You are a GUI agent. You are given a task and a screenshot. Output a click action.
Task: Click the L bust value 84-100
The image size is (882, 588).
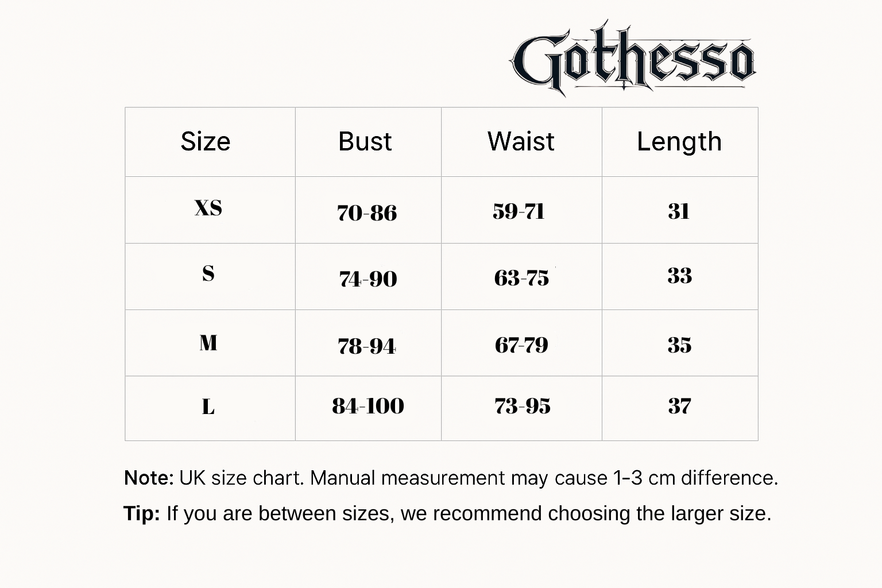click(368, 406)
